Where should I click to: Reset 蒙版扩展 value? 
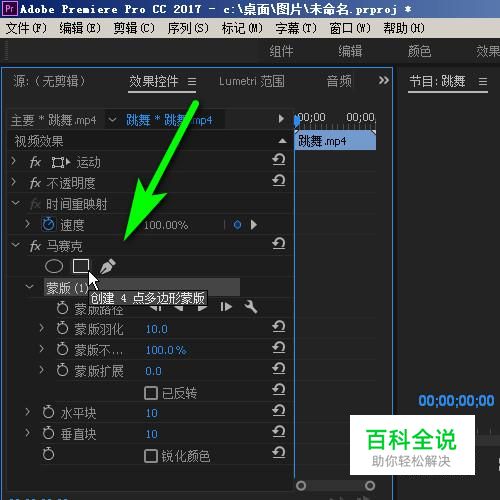click(279, 369)
